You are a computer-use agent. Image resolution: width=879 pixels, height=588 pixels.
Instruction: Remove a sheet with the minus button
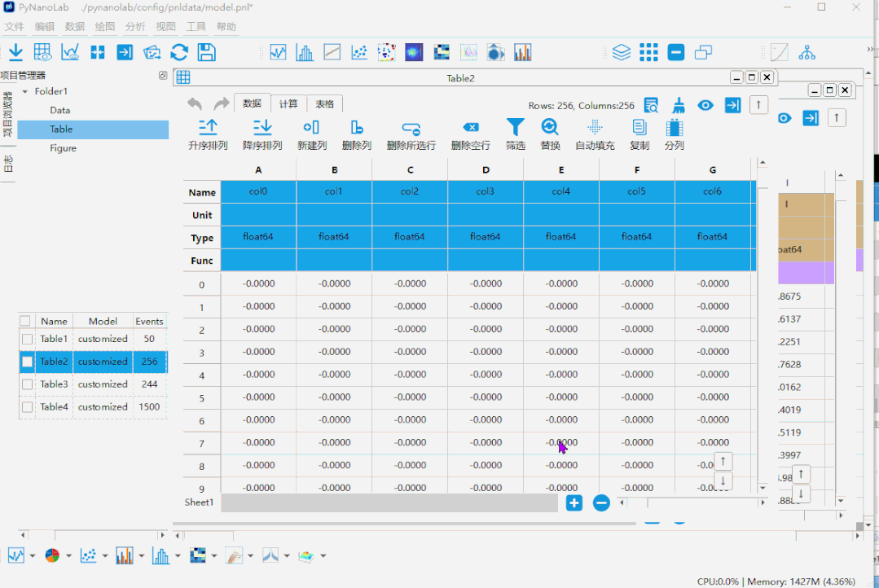pyautogui.click(x=601, y=502)
